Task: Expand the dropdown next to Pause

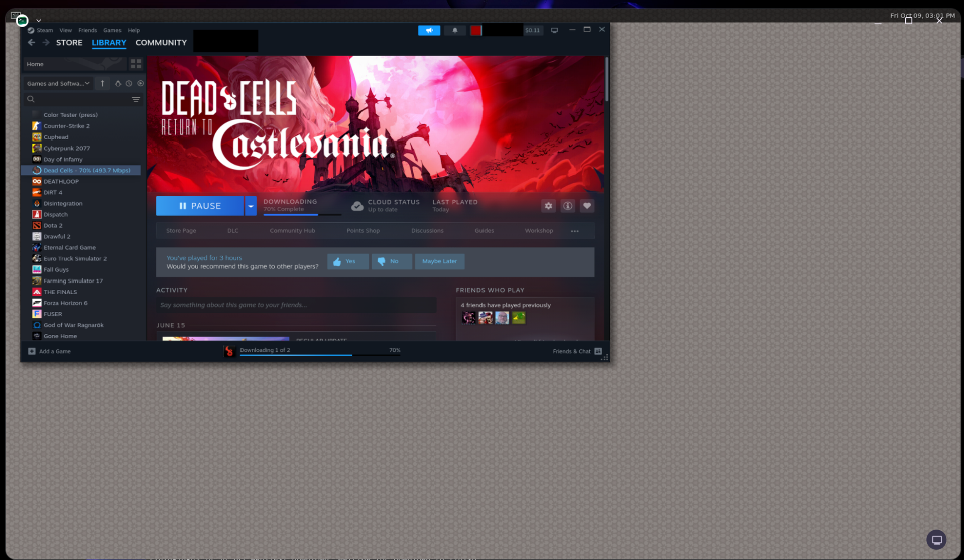Action: coord(251,206)
